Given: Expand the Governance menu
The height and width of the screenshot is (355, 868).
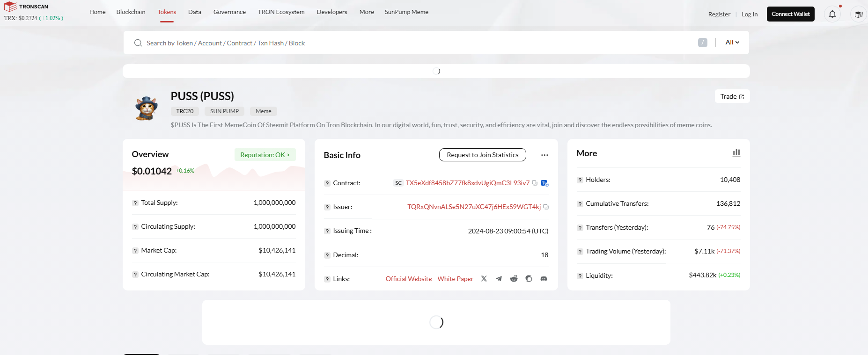Looking at the screenshot, I should [x=229, y=12].
